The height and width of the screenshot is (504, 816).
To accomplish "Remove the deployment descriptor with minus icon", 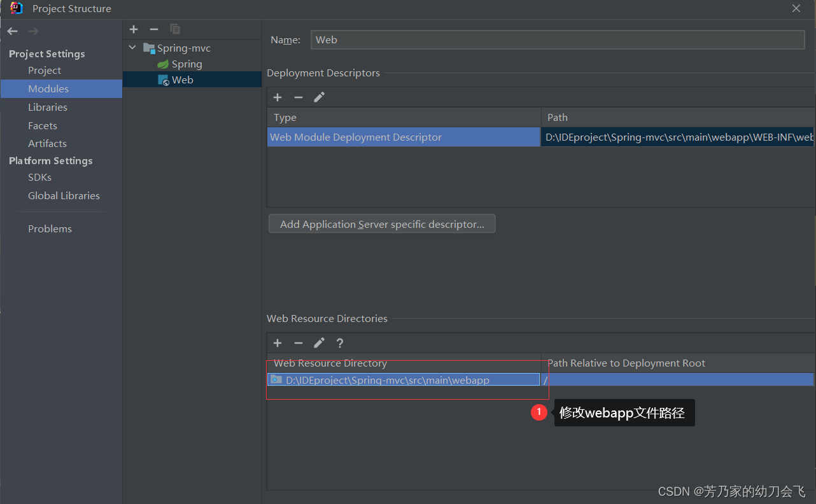I will 299,97.
